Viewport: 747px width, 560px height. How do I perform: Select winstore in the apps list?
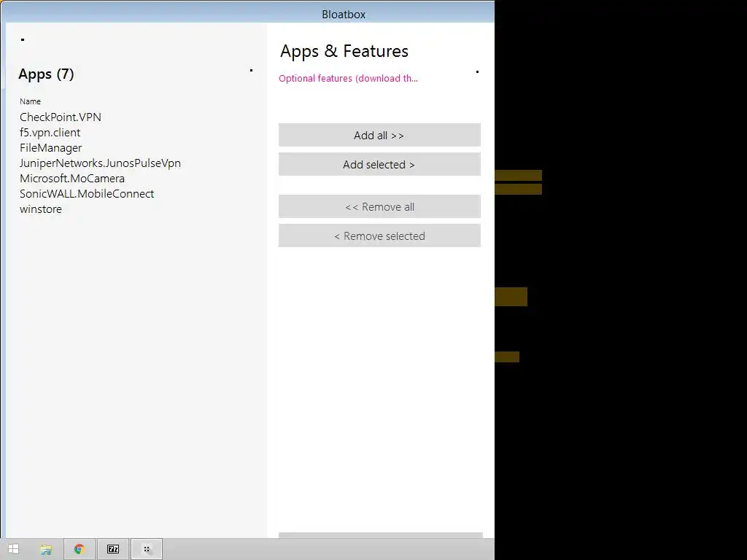41,209
